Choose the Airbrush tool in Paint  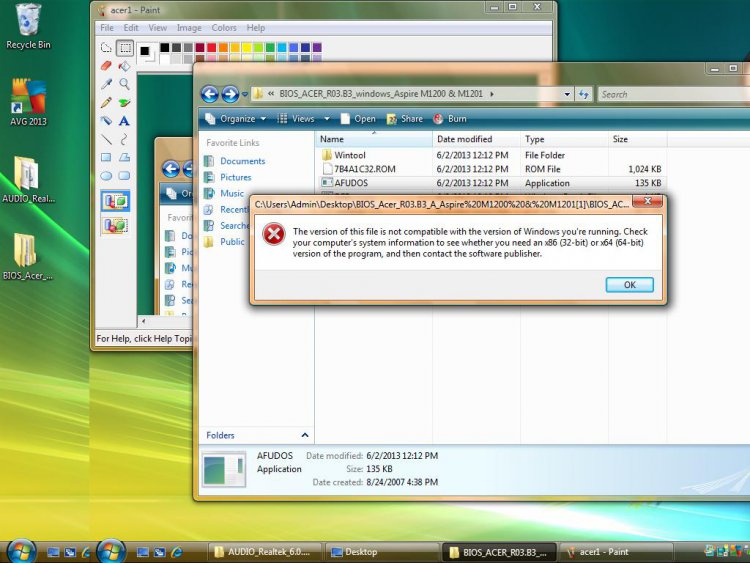[106, 121]
